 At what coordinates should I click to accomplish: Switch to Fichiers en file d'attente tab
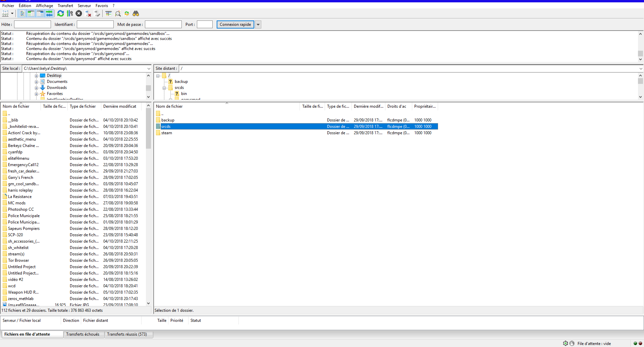tap(32, 334)
